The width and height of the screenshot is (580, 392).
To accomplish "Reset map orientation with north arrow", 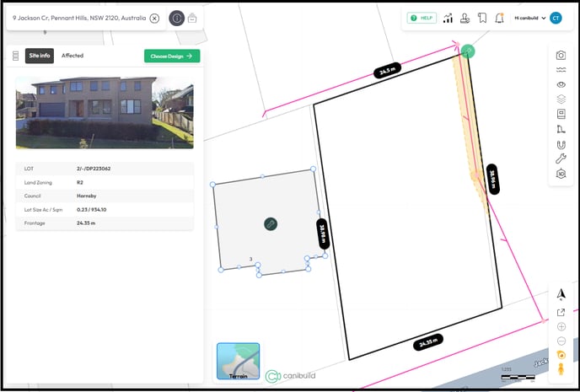I will click(x=561, y=294).
